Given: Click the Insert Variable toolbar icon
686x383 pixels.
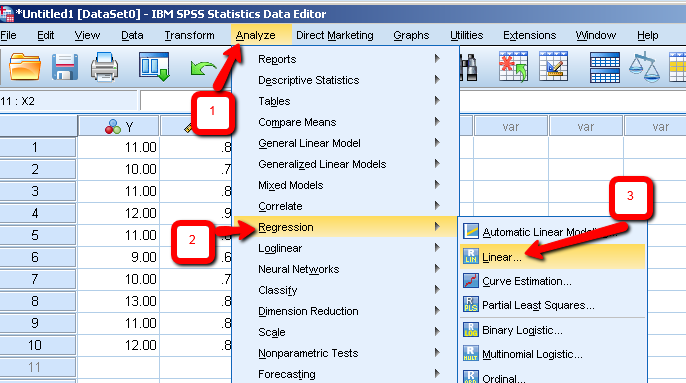Looking at the screenshot, I should [x=553, y=67].
